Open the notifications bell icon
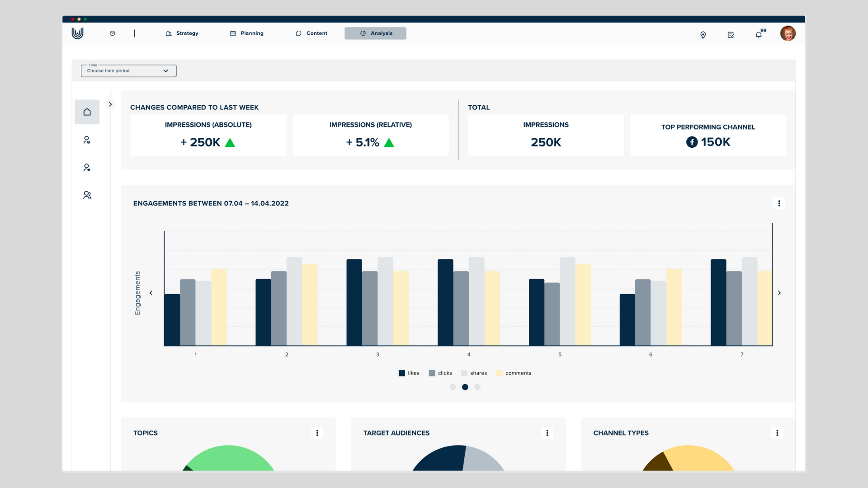This screenshot has height=488, width=868. 759,35
